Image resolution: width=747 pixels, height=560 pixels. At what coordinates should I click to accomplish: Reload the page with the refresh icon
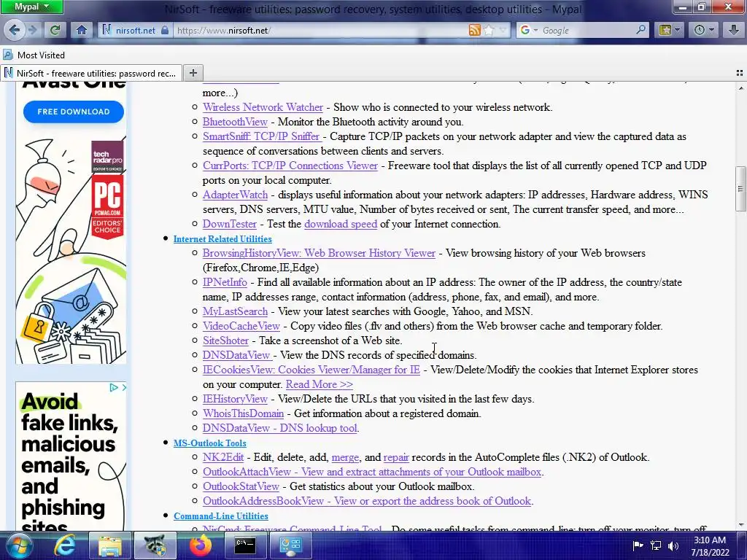[55, 31]
